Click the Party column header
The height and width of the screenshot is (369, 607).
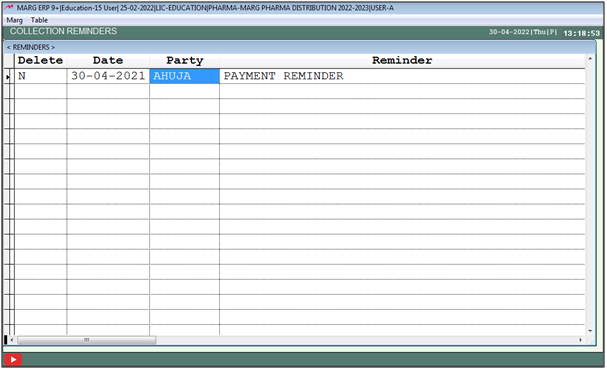[x=184, y=60]
